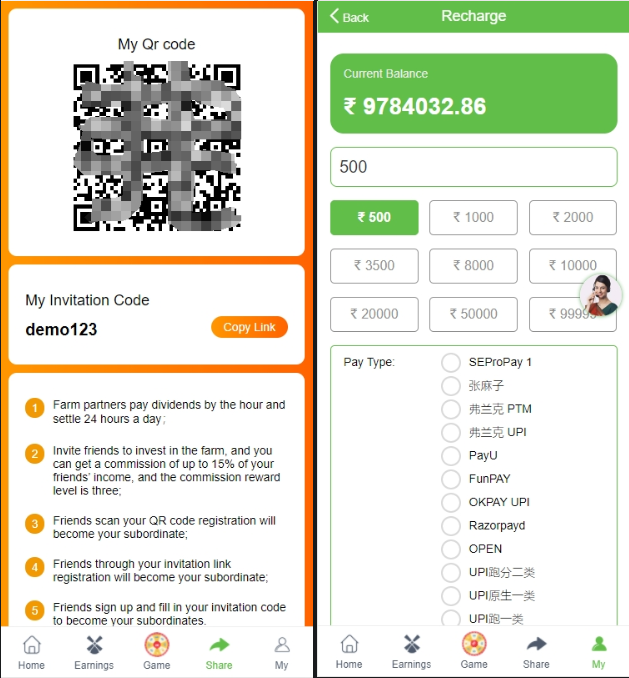
Task: Tap the My QR code image
Action: coord(157,147)
